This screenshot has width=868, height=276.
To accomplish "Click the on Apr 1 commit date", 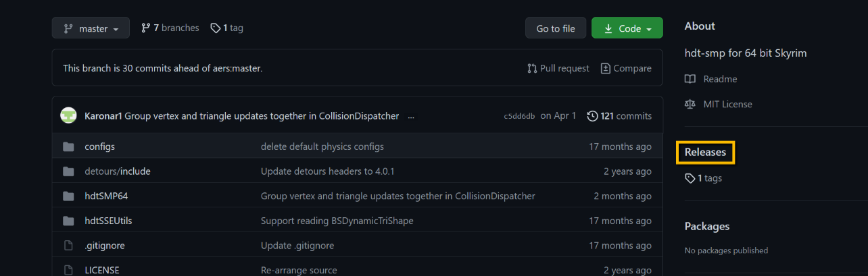I will pyautogui.click(x=558, y=116).
